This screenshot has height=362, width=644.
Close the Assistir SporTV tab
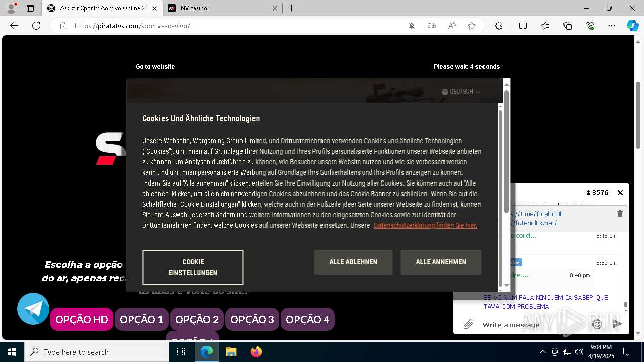click(x=154, y=8)
